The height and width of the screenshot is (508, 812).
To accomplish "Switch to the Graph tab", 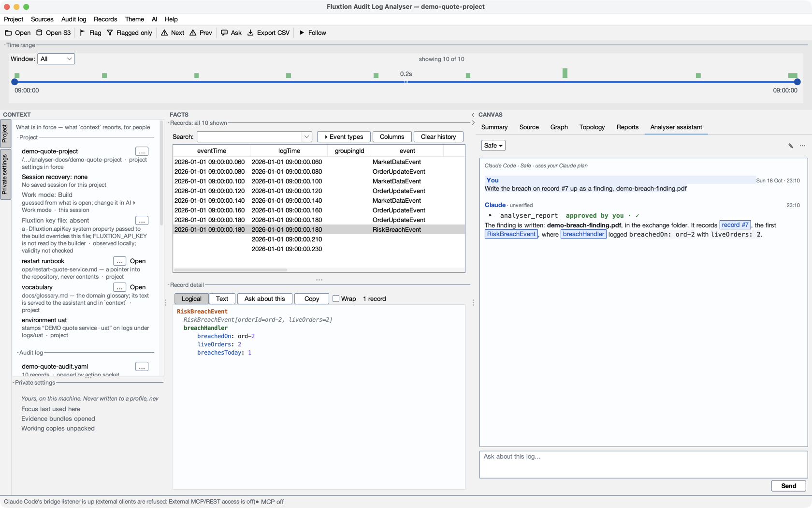I will pyautogui.click(x=559, y=127).
